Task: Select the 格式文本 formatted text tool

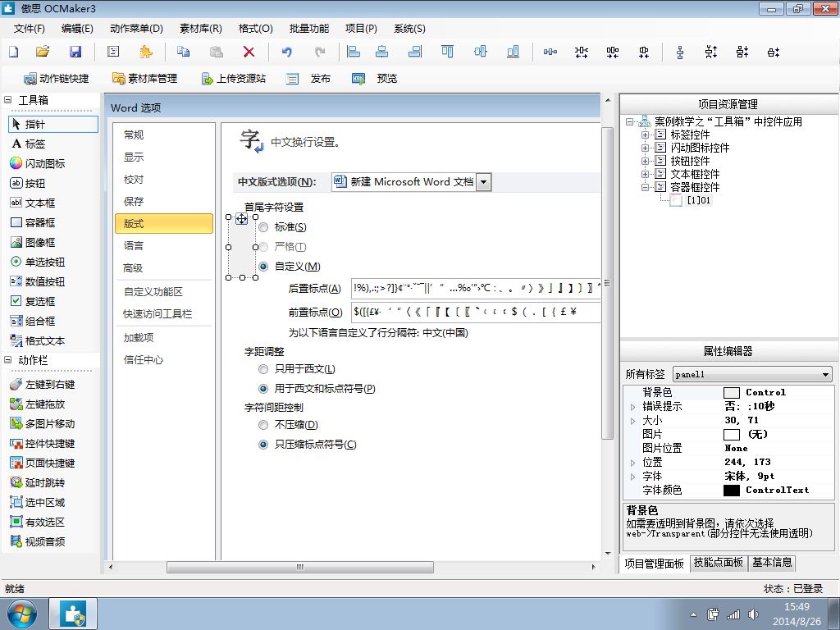Action: (x=38, y=341)
